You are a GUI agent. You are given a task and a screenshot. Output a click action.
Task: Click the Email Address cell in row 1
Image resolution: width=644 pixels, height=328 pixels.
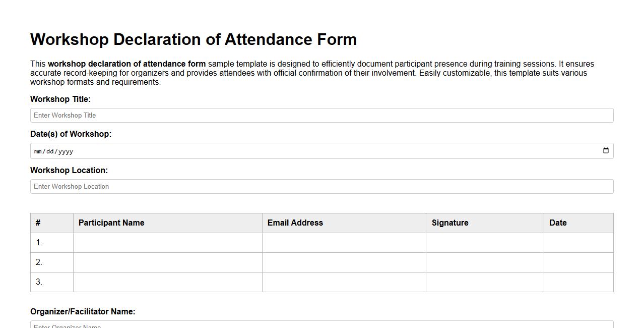(344, 242)
